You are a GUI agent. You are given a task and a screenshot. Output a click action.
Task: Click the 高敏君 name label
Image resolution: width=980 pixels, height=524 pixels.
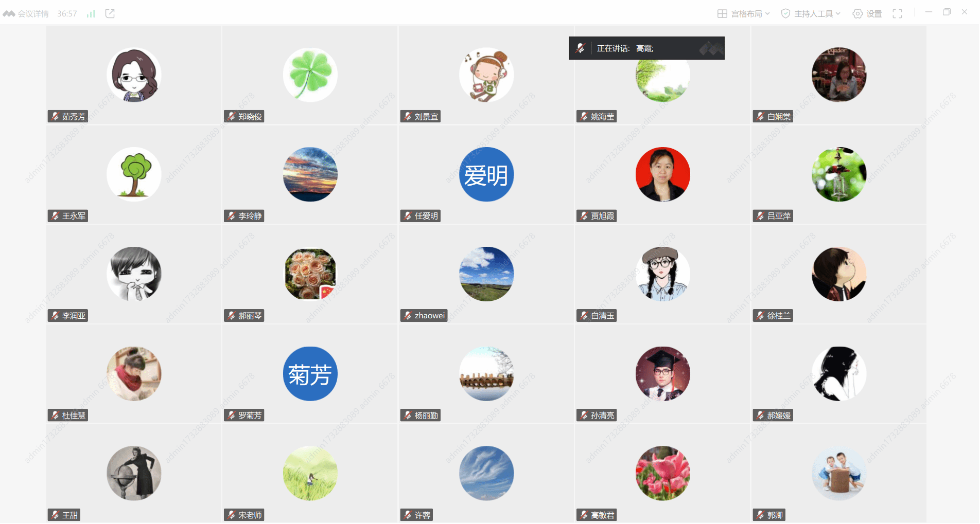tap(603, 515)
